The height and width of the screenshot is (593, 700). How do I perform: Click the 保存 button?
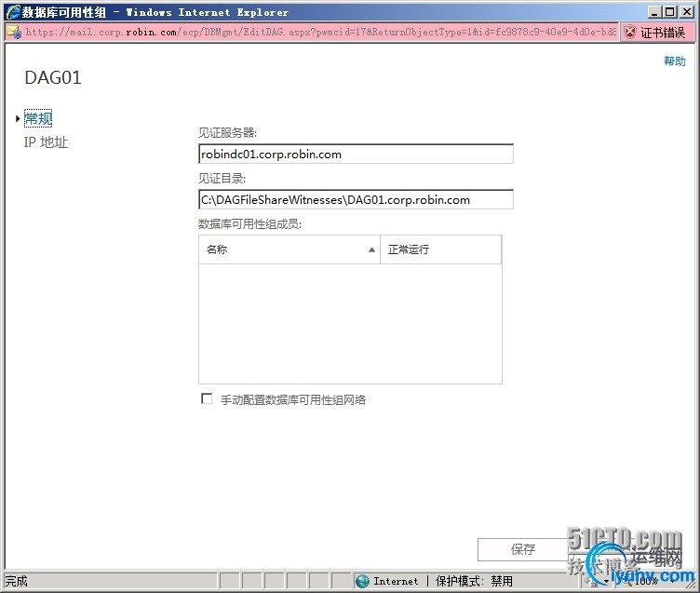(523, 549)
